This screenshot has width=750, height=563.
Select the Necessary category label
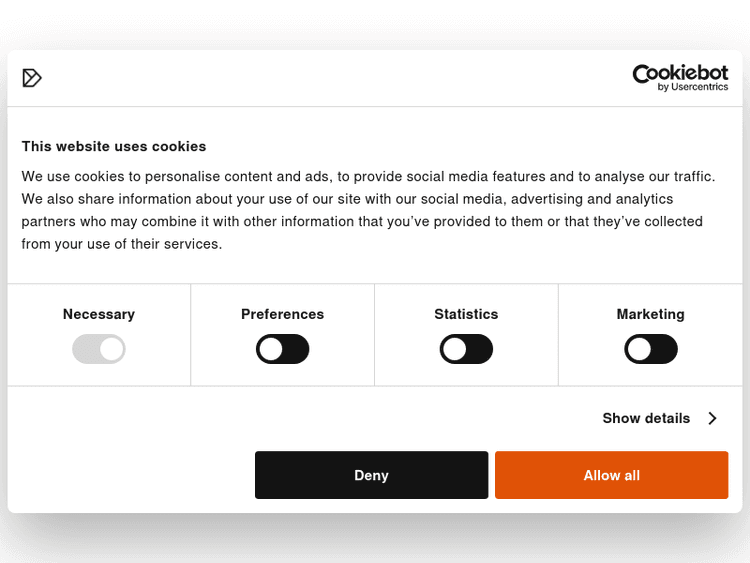point(99,314)
